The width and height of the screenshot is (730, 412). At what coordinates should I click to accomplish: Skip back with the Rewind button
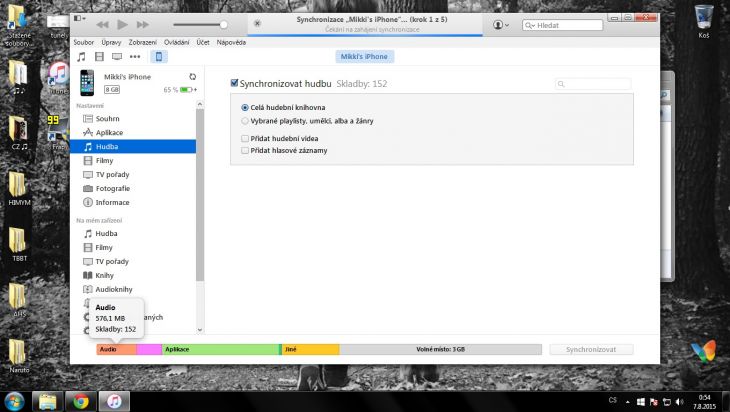pyautogui.click(x=102, y=25)
